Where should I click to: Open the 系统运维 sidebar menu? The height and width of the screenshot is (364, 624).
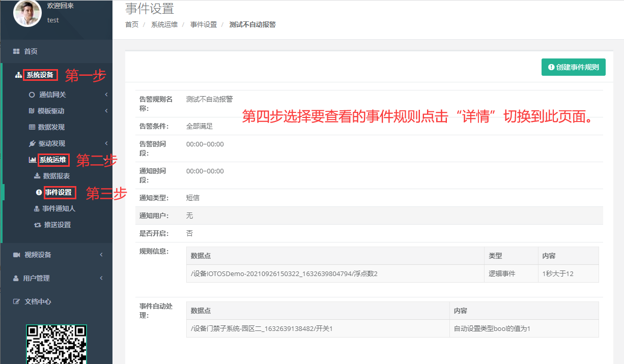click(x=53, y=160)
